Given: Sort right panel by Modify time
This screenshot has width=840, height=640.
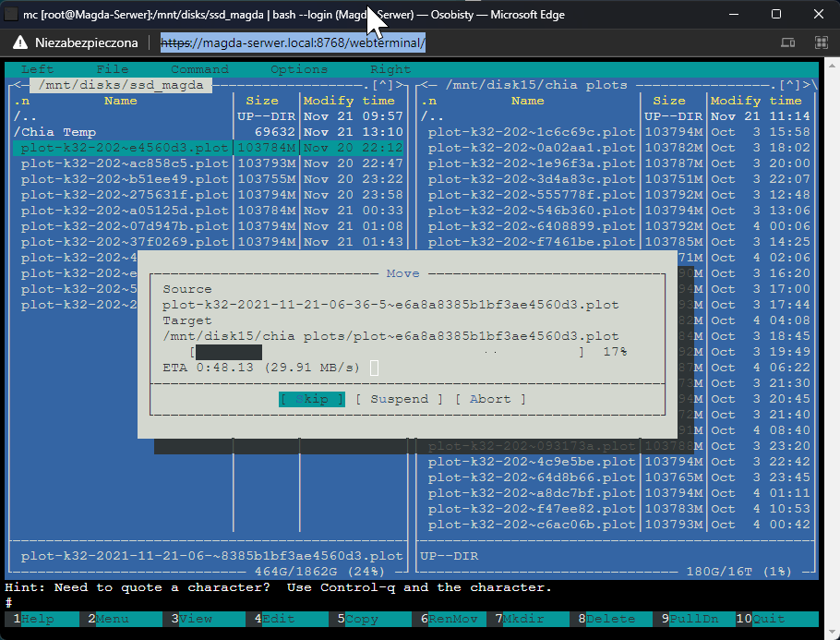Looking at the screenshot, I should (x=756, y=101).
